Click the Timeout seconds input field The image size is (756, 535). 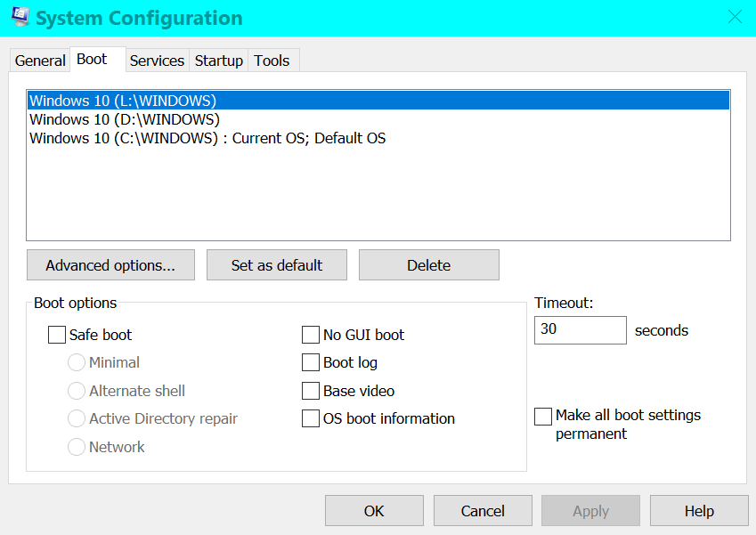click(x=581, y=330)
